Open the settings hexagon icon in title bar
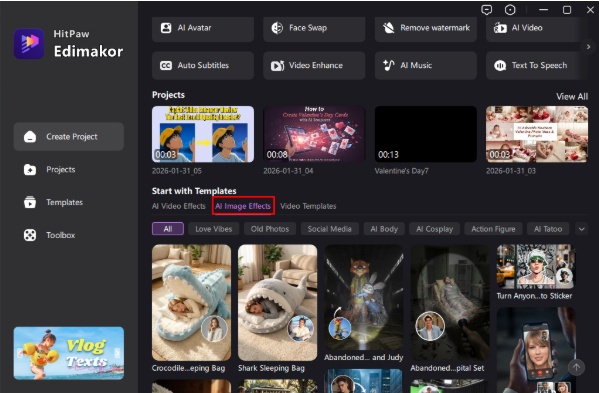Viewport: 599px width, 393px height. click(x=510, y=10)
